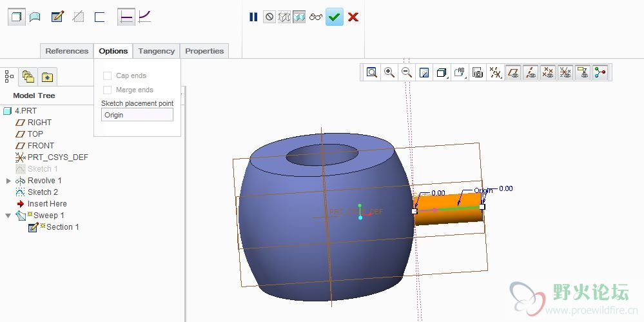Toggle coordinate system display
Screen dimensions: 644x322
[565, 73]
